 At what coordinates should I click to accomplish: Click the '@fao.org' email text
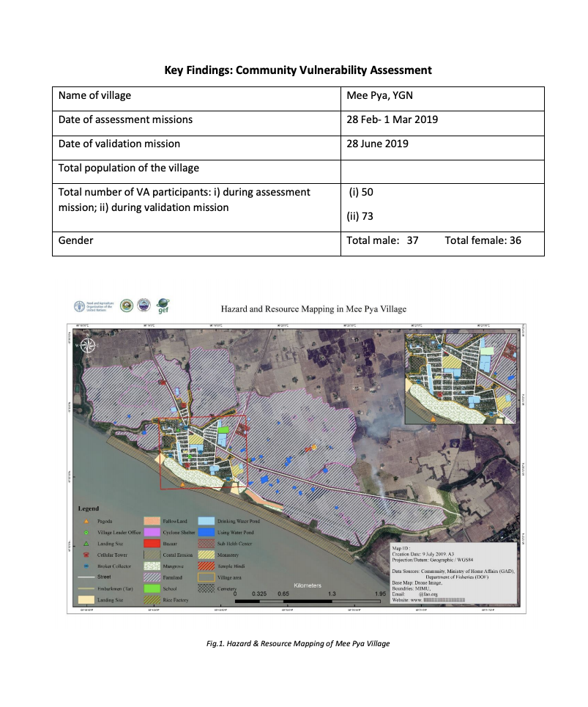pyautogui.click(x=428, y=594)
